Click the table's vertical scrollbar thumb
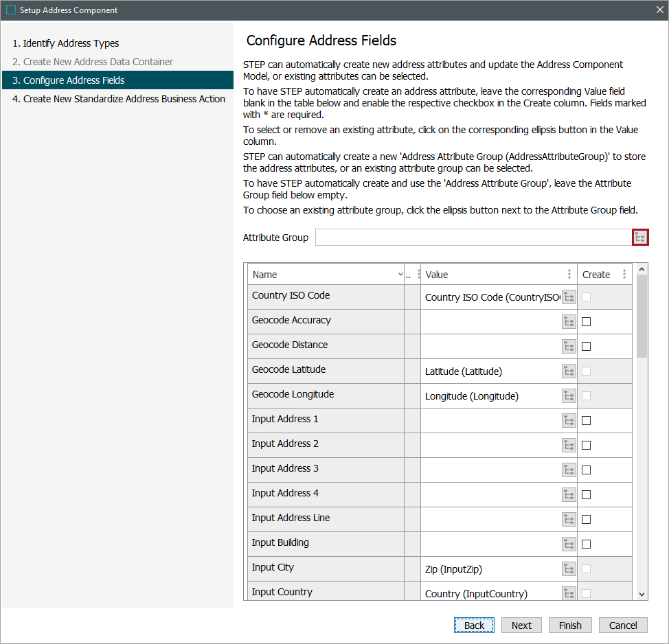 click(x=642, y=316)
